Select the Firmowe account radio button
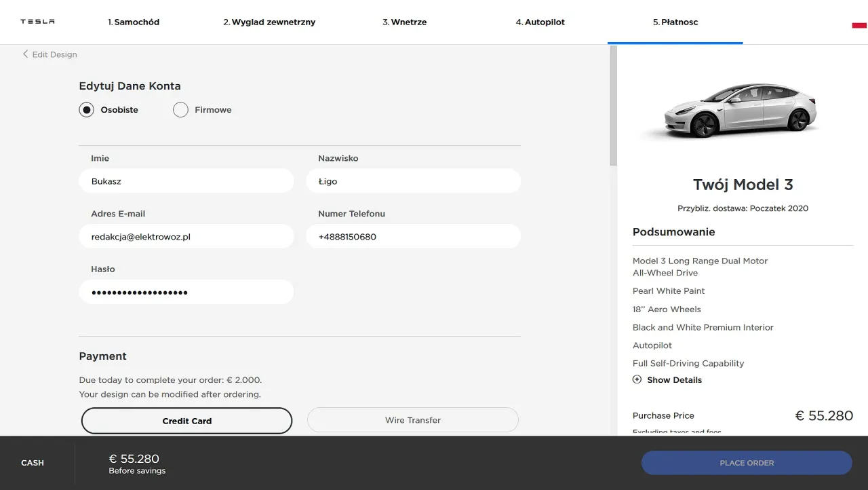This screenshot has height=490, width=868. (180, 110)
